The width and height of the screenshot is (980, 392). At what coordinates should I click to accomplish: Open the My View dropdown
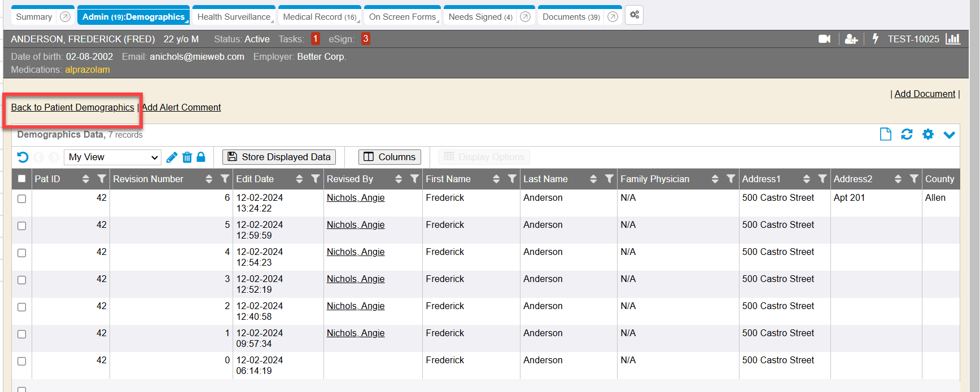[113, 157]
